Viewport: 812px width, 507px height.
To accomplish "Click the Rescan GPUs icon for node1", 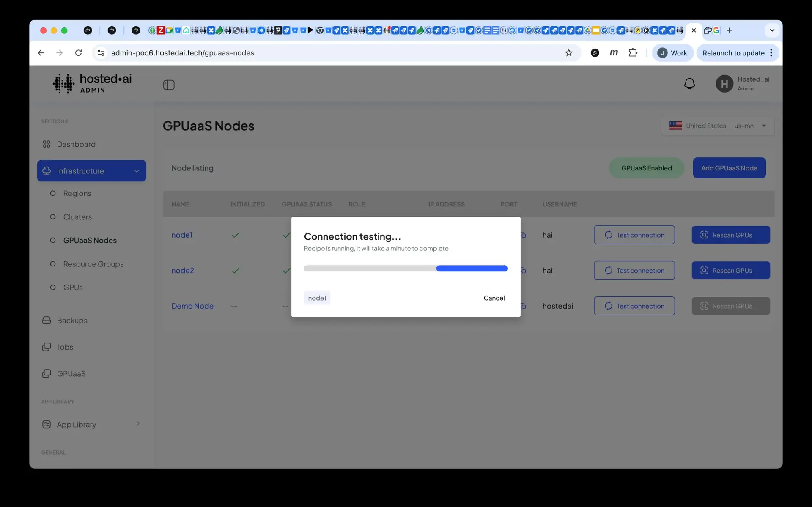I will click(705, 235).
